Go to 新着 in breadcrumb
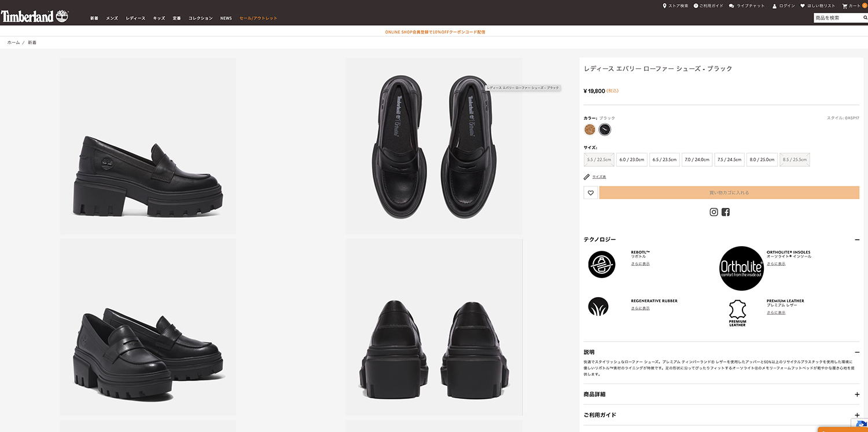This screenshot has width=868, height=432. [x=32, y=43]
